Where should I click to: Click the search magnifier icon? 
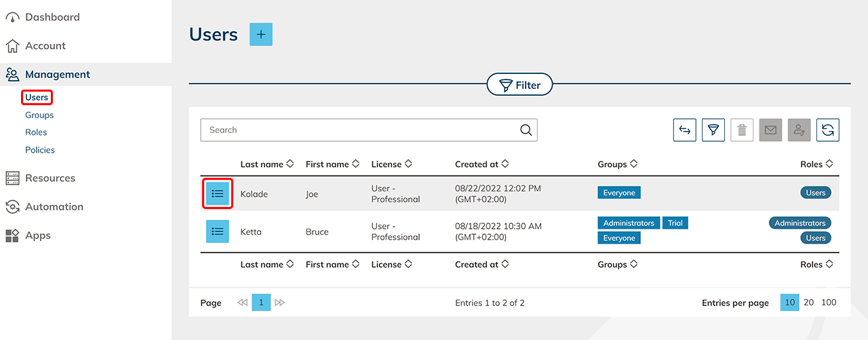click(526, 130)
